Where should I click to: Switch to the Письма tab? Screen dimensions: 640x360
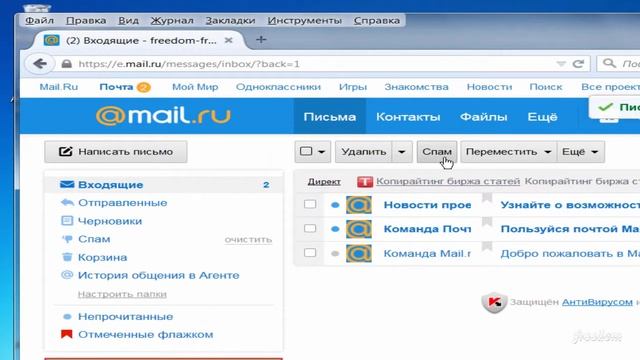pyautogui.click(x=329, y=117)
